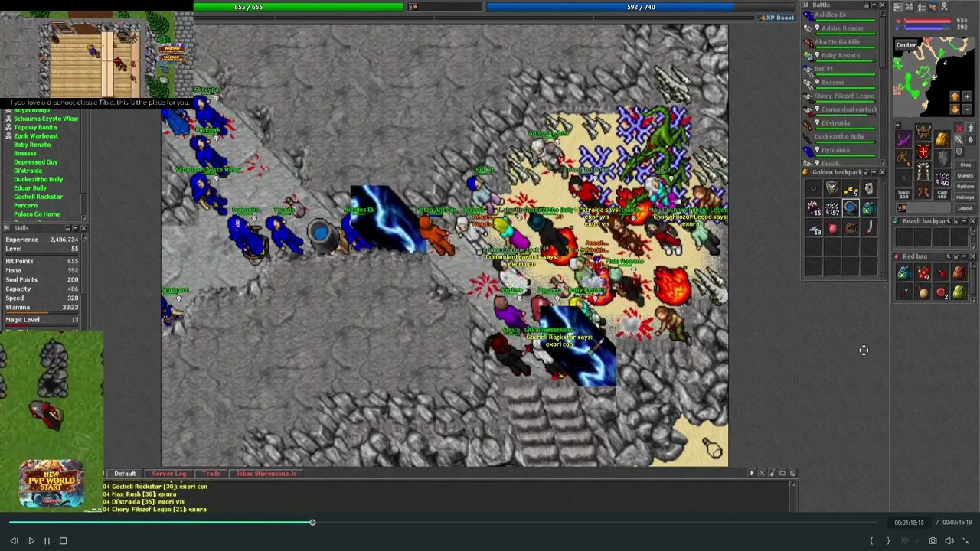The height and width of the screenshot is (551, 980).
Task: Minimize the Red bag panel
Action: tap(965, 256)
